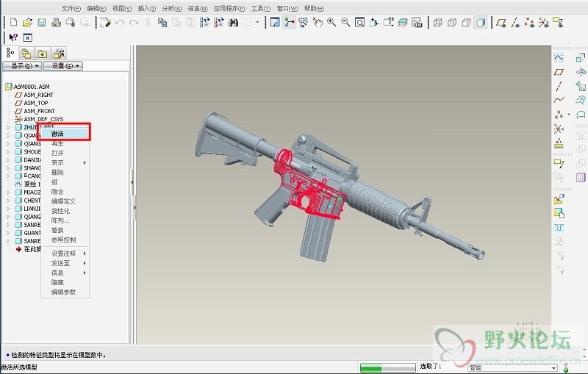
Task: Select 打开 from the context menu
Action: coord(57,153)
